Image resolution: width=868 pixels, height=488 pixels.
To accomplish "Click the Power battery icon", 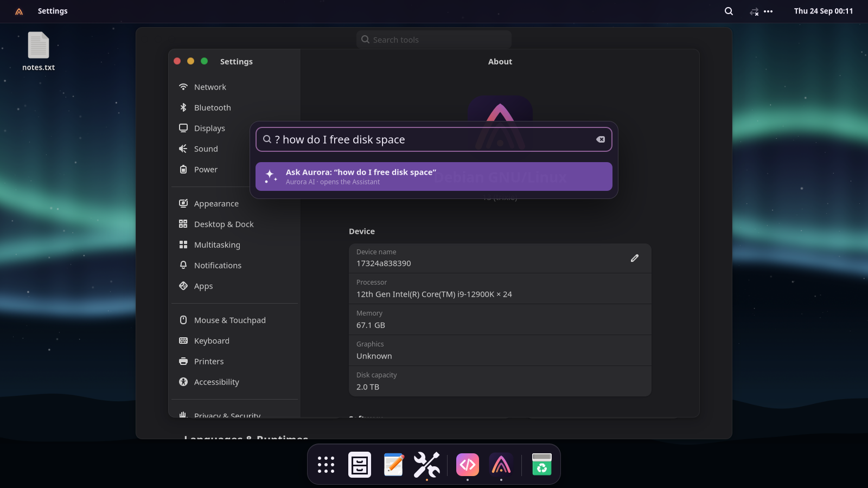I will 183,169.
